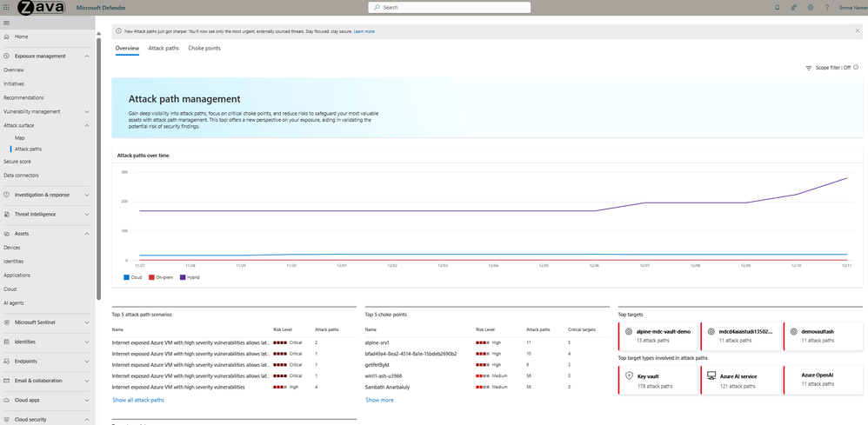868x425 pixels.
Task: Toggle the Cloud legend swatch
Action: 126,277
